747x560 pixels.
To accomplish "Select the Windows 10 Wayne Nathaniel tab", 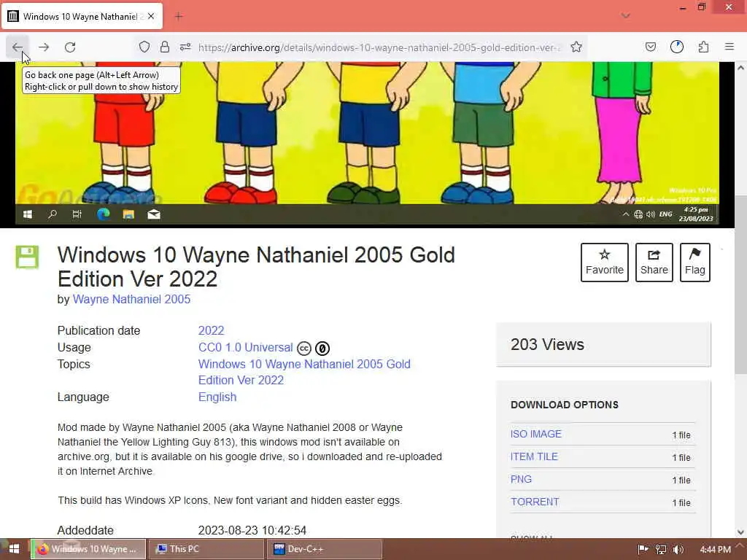I will 82,16.
